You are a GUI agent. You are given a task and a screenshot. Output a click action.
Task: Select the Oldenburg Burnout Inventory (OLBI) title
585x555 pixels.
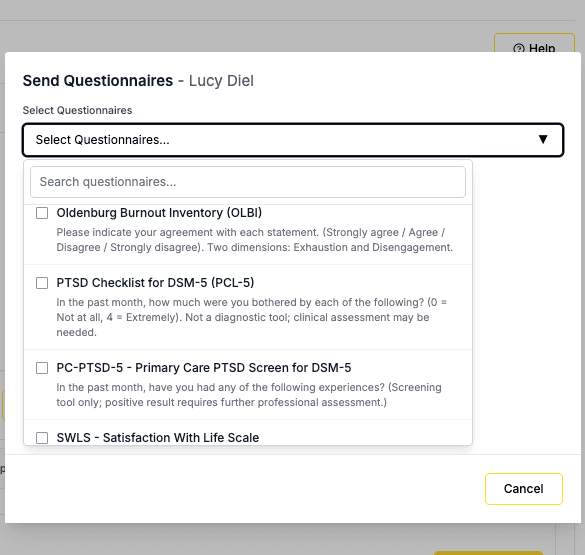pyautogui.click(x=159, y=213)
